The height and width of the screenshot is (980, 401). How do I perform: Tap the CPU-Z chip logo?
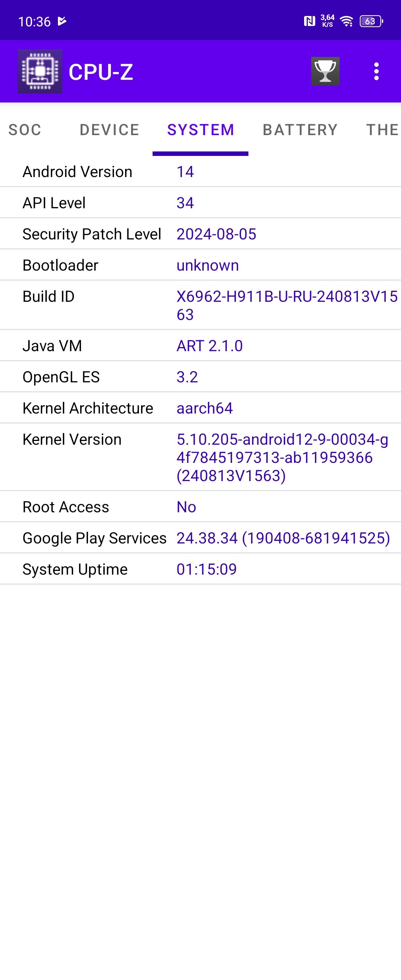40,71
